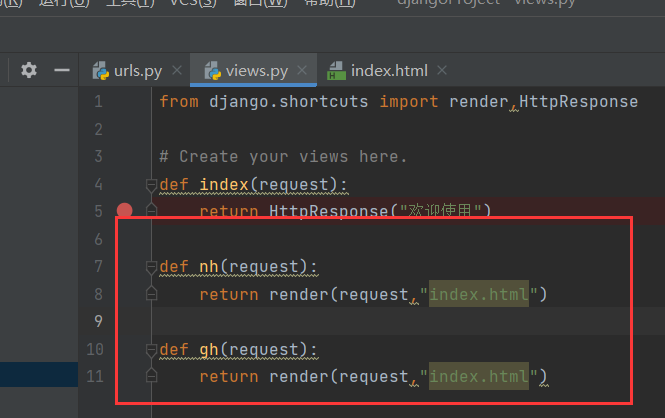This screenshot has height=418, width=665.
Task: Close the index.html editor tab
Action: (442, 71)
